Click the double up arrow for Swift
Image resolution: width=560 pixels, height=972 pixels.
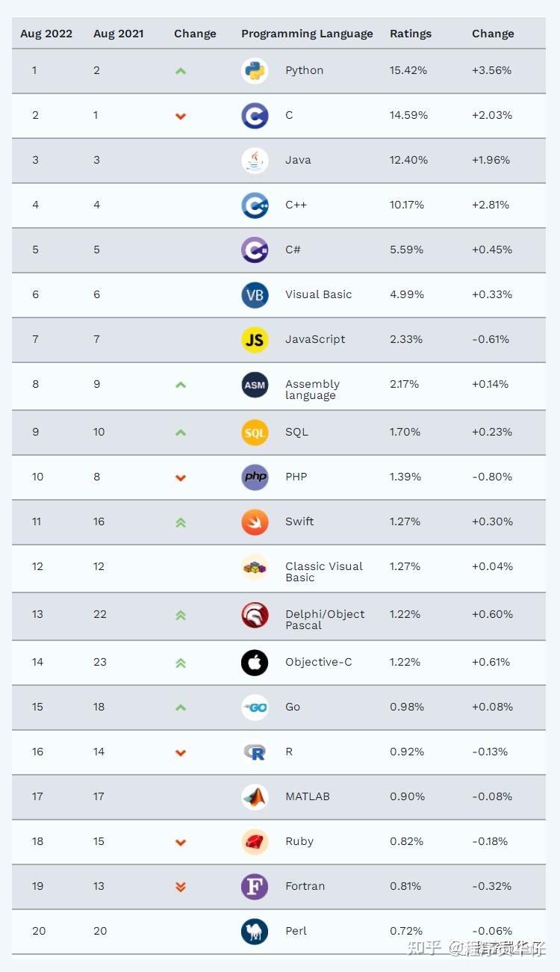pos(181,523)
